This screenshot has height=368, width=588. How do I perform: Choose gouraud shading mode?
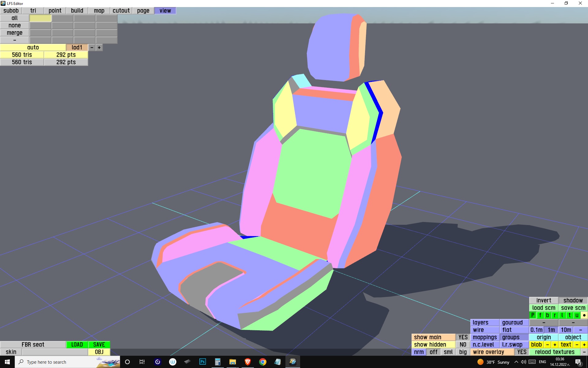click(x=514, y=323)
